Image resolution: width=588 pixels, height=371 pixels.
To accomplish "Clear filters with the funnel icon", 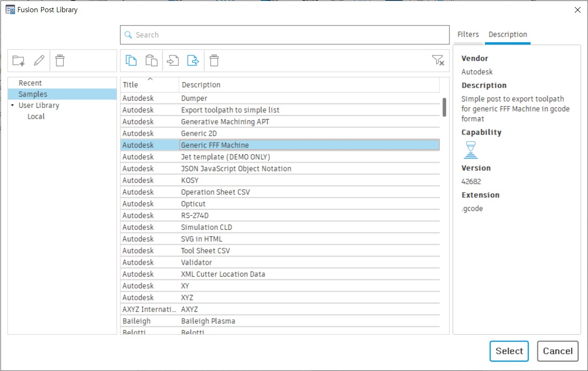I will [x=437, y=60].
